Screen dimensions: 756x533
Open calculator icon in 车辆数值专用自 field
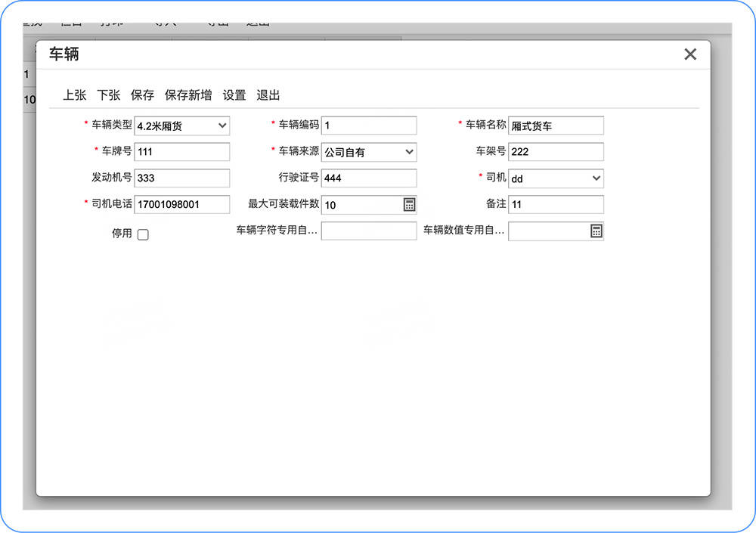[596, 231]
